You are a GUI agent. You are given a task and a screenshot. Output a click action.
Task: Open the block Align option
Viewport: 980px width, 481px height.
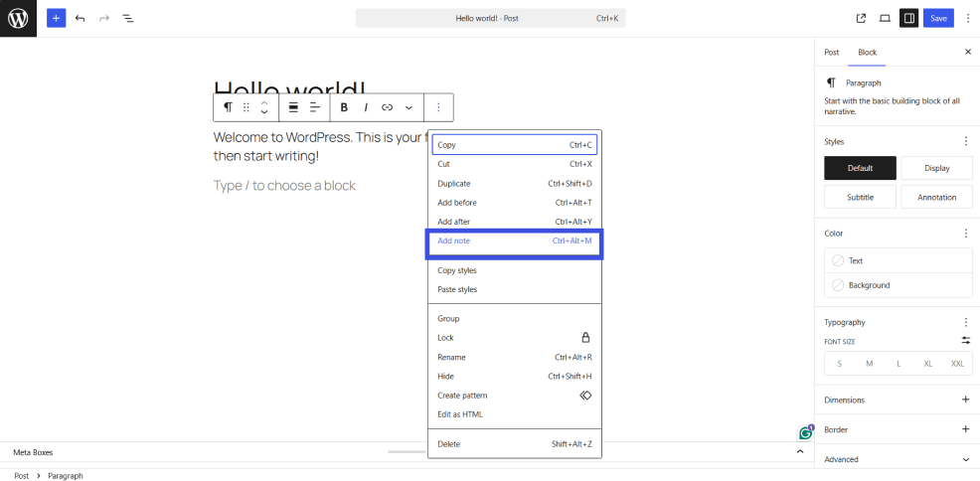293,107
